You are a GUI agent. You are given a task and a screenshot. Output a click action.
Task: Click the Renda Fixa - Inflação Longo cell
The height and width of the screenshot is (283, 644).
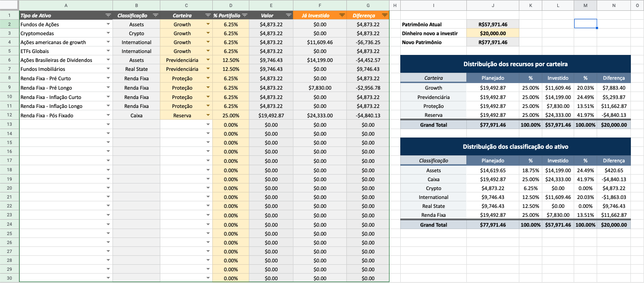tap(66, 107)
